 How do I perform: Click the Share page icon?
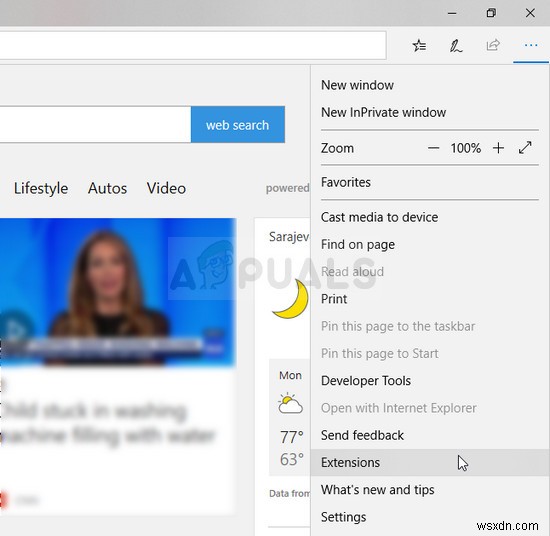click(493, 45)
